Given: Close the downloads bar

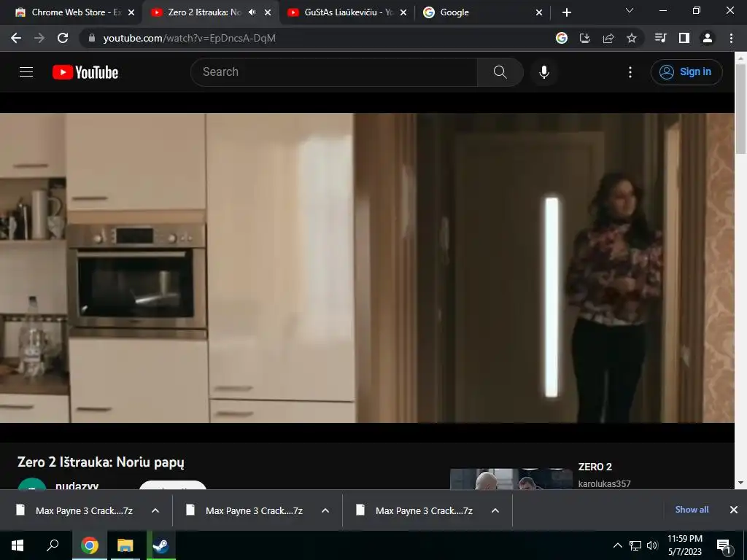Looking at the screenshot, I should coord(734,510).
